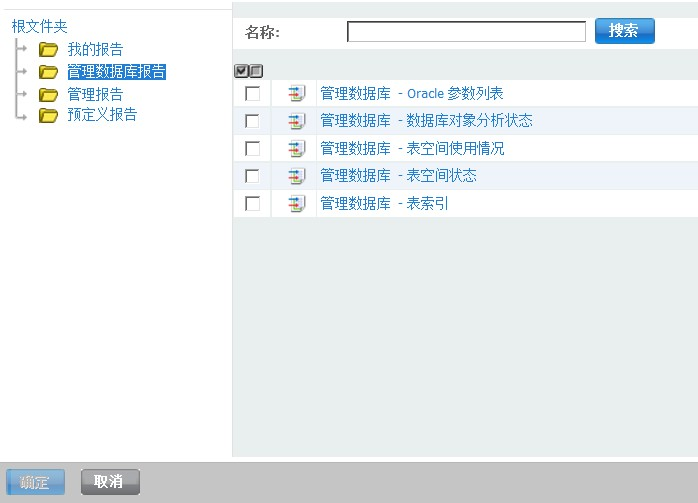Screen dimensions: 698x503
Task: Open 管理数据库 - Oracle 参数列表 report link
Action: click(412, 93)
